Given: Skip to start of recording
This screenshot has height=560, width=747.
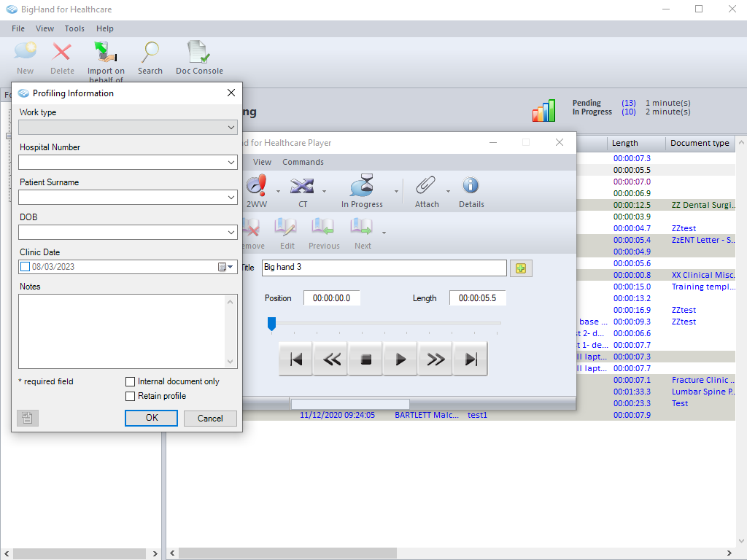Looking at the screenshot, I should click(296, 359).
